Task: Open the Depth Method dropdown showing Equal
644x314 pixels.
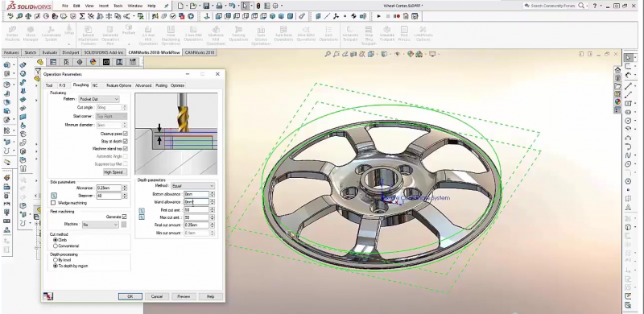Action: [x=193, y=186]
